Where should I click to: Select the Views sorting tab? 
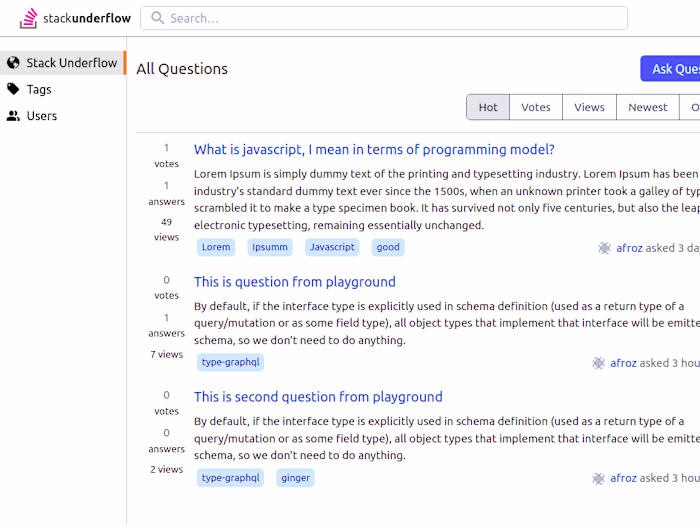[589, 107]
